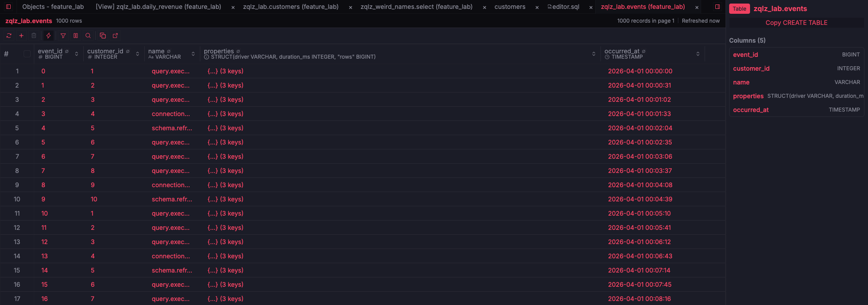Refresh the events table data
The width and height of the screenshot is (868, 305).
(8, 36)
